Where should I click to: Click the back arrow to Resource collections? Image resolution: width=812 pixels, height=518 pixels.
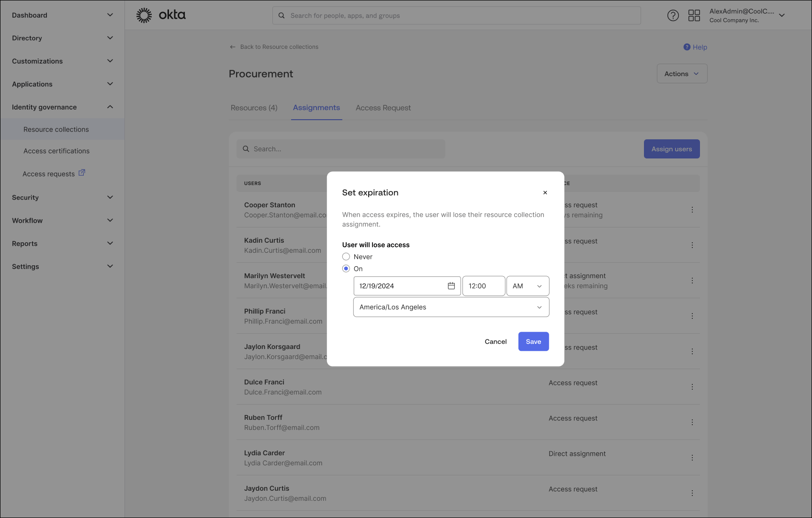coord(232,46)
